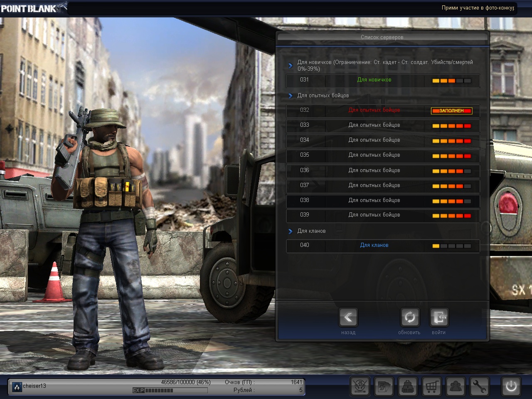This screenshot has height=399, width=532.
Task: Open the PB cards icon
Action: point(384,387)
